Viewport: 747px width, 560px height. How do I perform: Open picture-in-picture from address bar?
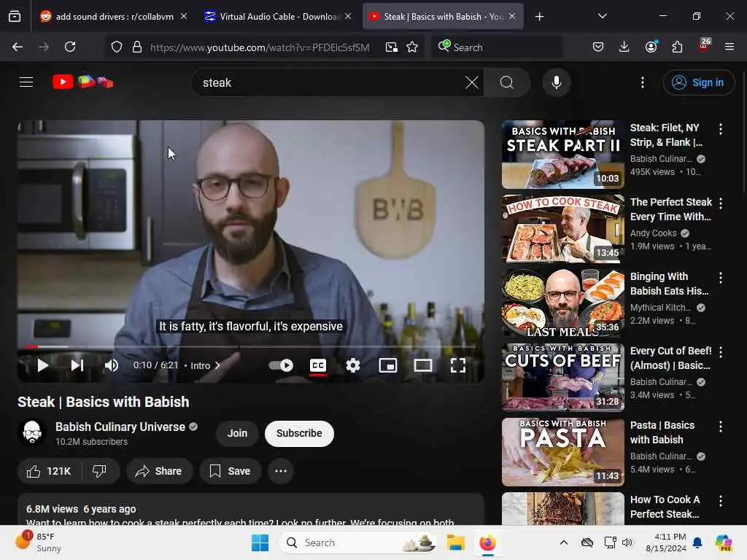[x=392, y=47]
